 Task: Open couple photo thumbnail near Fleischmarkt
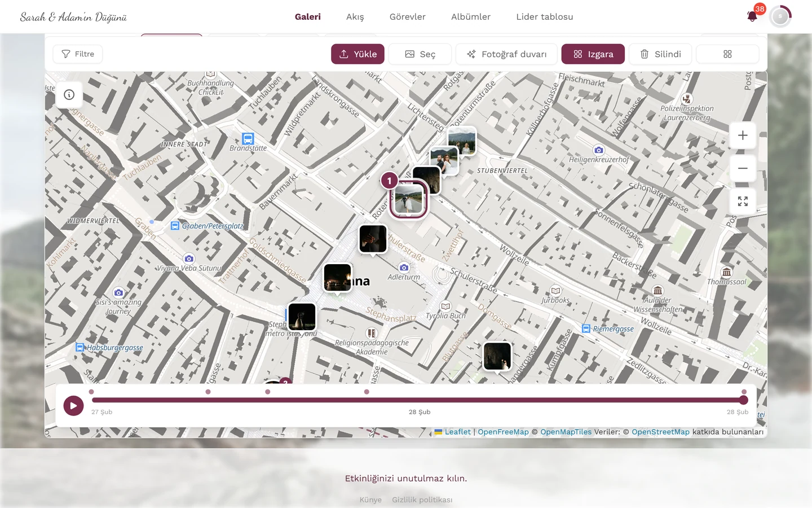[462, 141]
